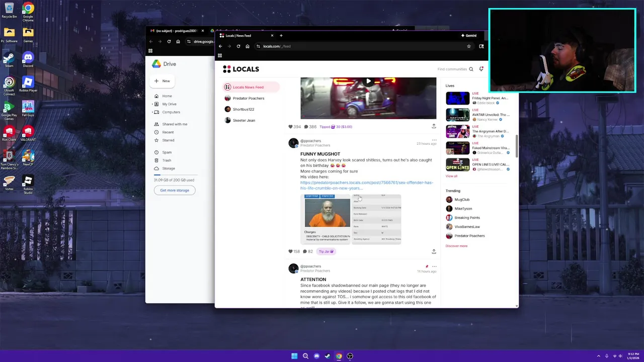Like the FUNNY MUGSHOT post with 158 likes
This screenshot has height=362, width=644.
coord(290,251)
